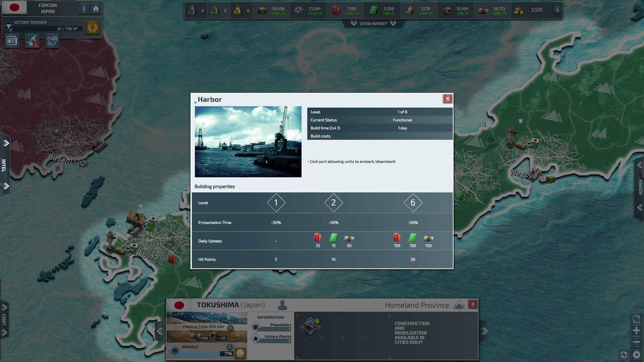Click the harbor building icon in province panel
Screen dimensions: 644x362
311,326
